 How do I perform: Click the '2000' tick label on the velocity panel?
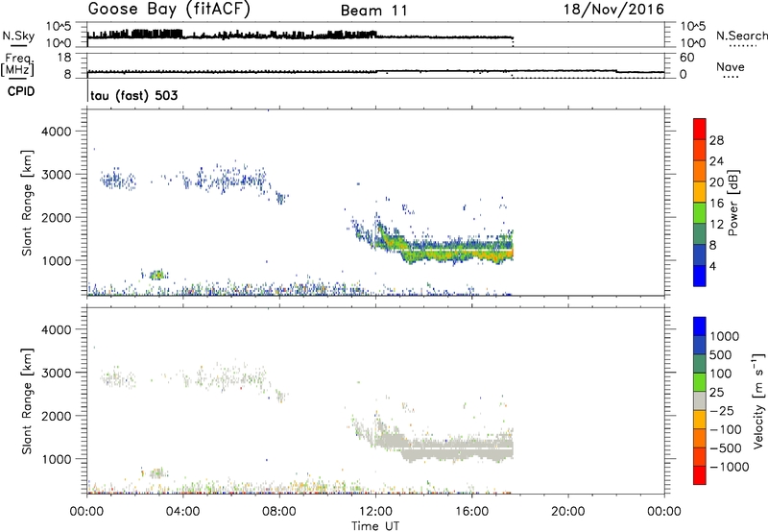point(59,416)
